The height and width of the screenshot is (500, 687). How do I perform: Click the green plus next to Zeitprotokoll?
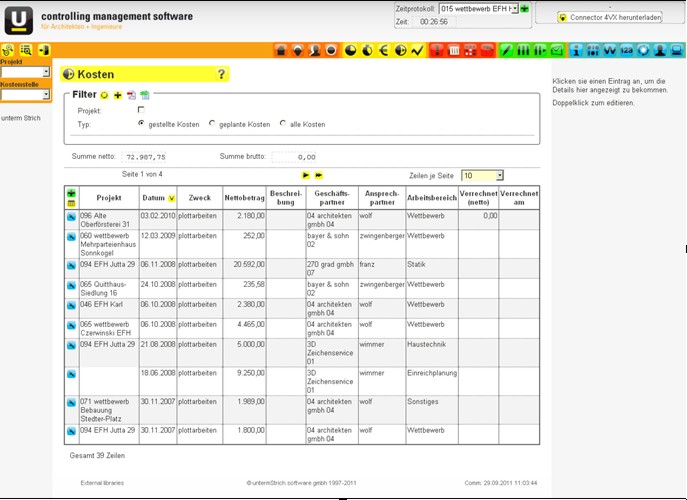pos(524,8)
